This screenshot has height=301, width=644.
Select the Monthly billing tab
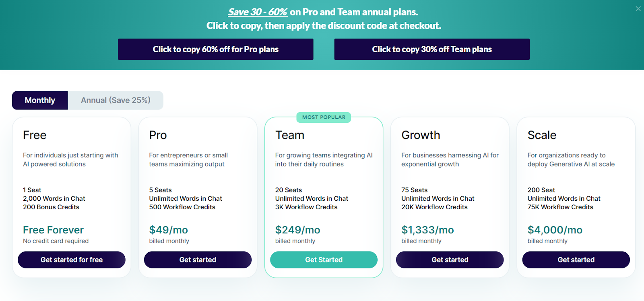pos(39,100)
